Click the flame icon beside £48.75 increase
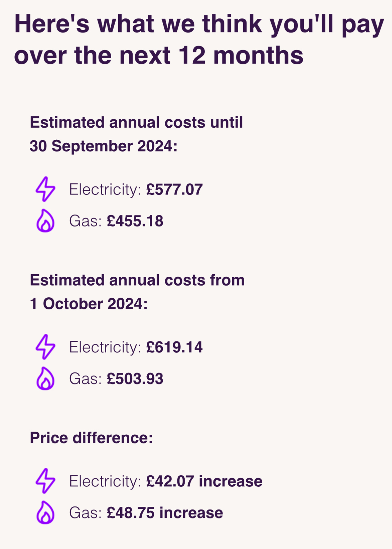Viewport: 392px width, 549px height. click(45, 512)
